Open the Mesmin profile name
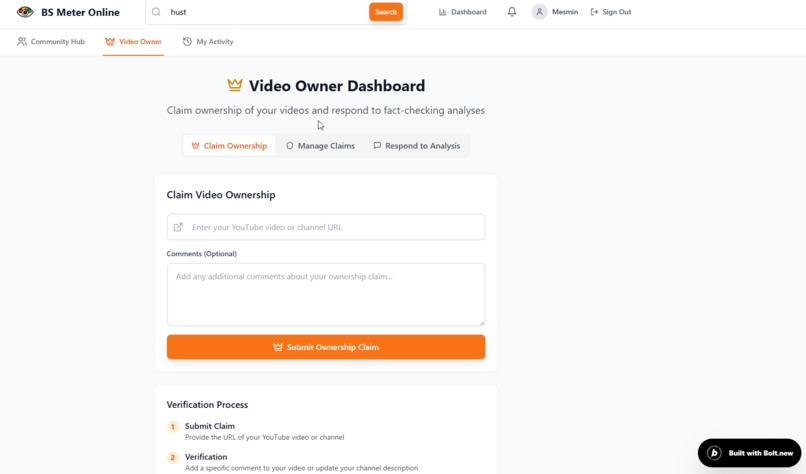806x474 pixels. point(565,12)
